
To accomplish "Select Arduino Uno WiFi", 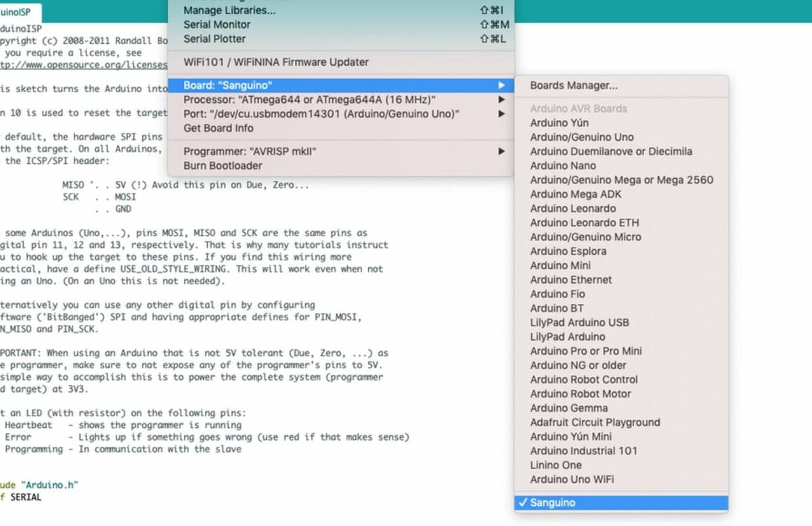I will [621, 478].
